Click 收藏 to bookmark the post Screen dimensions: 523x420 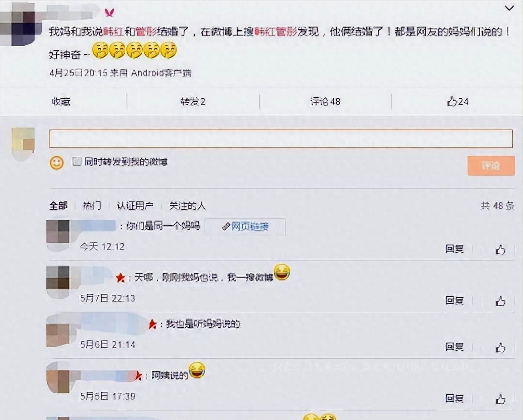(61, 101)
